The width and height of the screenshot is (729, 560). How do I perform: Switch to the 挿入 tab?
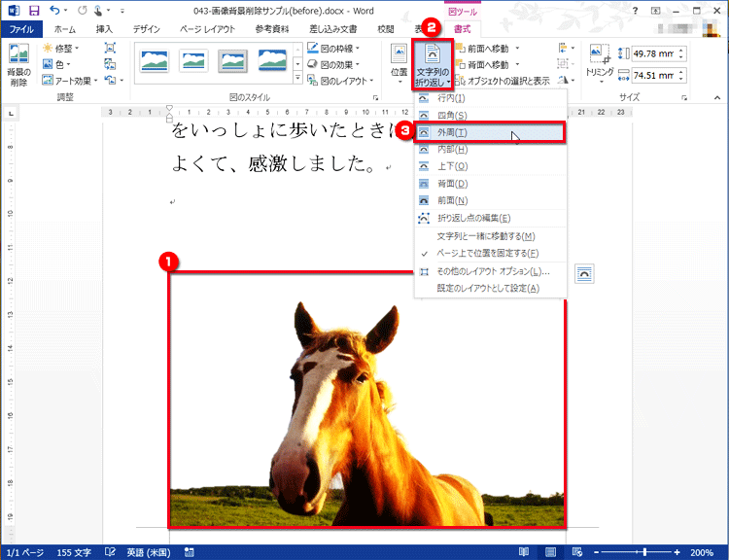click(104, 29)
